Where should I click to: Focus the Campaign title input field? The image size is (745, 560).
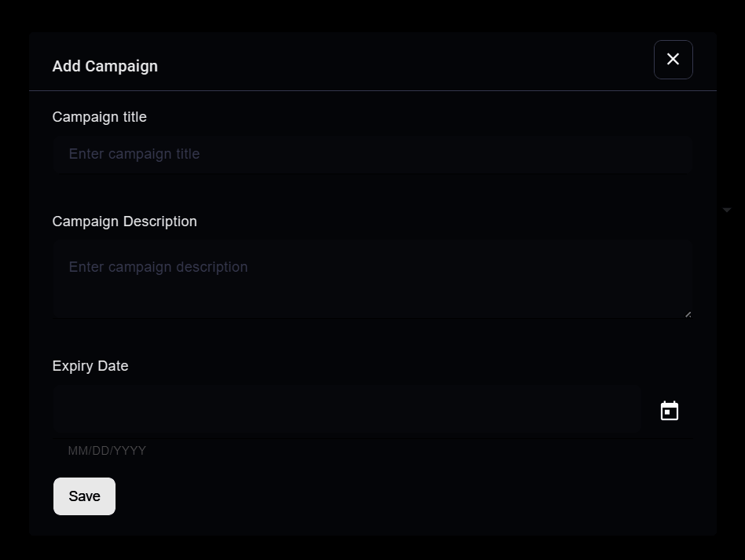point(372,154)
